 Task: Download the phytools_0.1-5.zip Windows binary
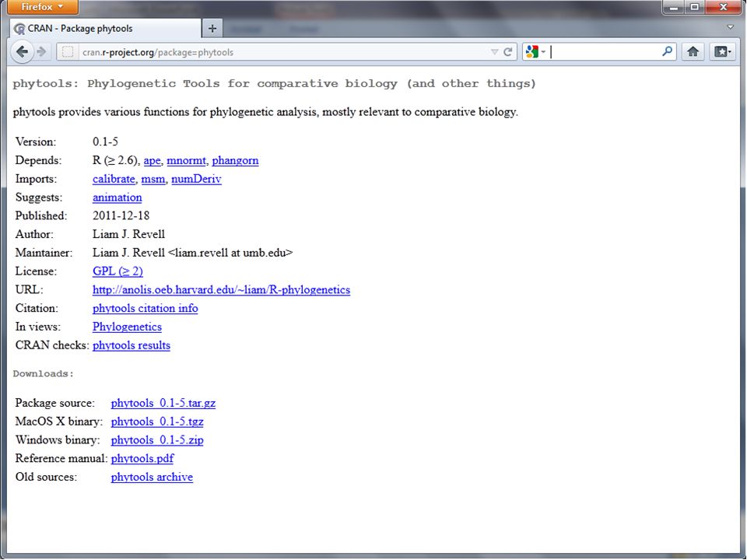coord(157,440)
